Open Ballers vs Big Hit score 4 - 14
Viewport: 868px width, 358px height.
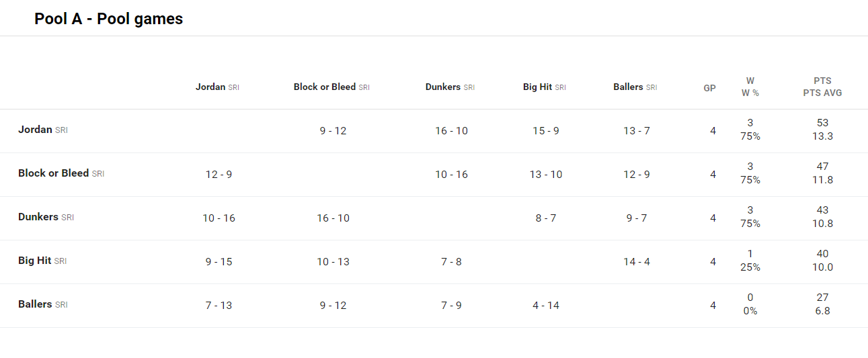[x=546, y=306]
